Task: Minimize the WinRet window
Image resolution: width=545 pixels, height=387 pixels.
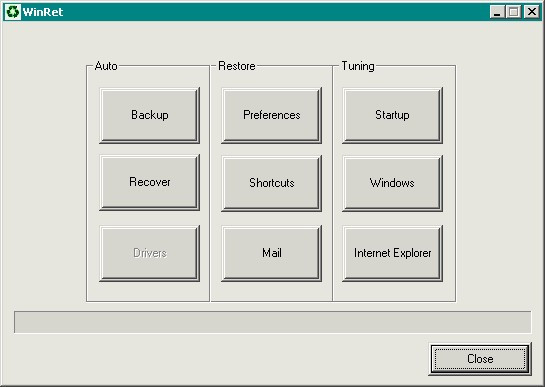Action: click(x=497, y=12)
